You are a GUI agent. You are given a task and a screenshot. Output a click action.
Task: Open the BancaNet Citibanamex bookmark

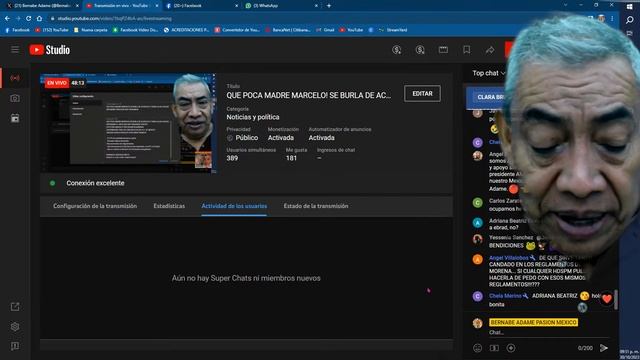click(288, 30)
